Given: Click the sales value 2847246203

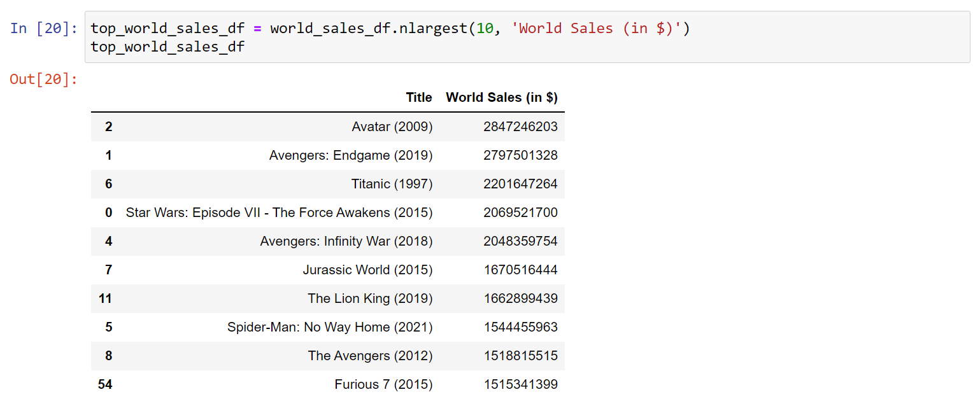Looking at the screenshot, I should point(520,127).
